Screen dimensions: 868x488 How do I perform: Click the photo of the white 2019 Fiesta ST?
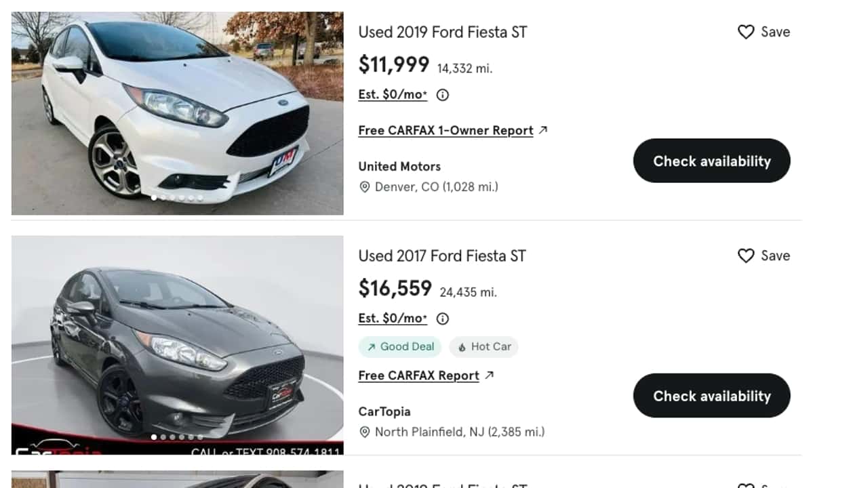click(x=176, y=113)
